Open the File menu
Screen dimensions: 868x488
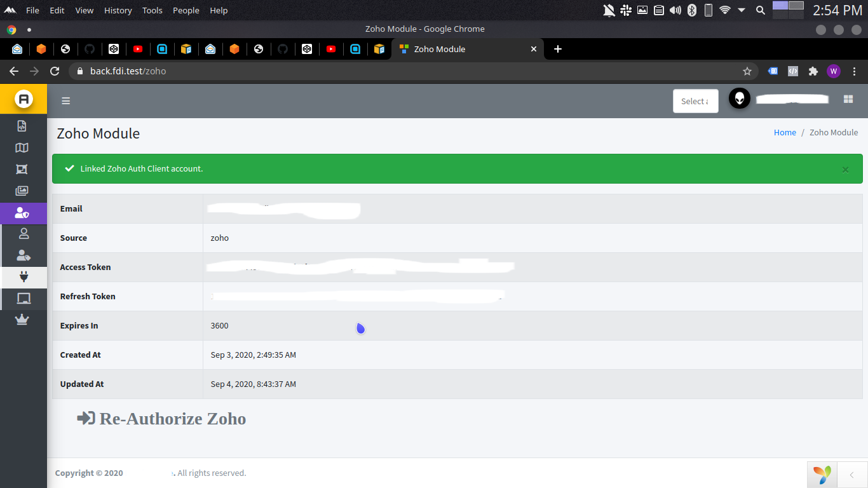point(32,10)
